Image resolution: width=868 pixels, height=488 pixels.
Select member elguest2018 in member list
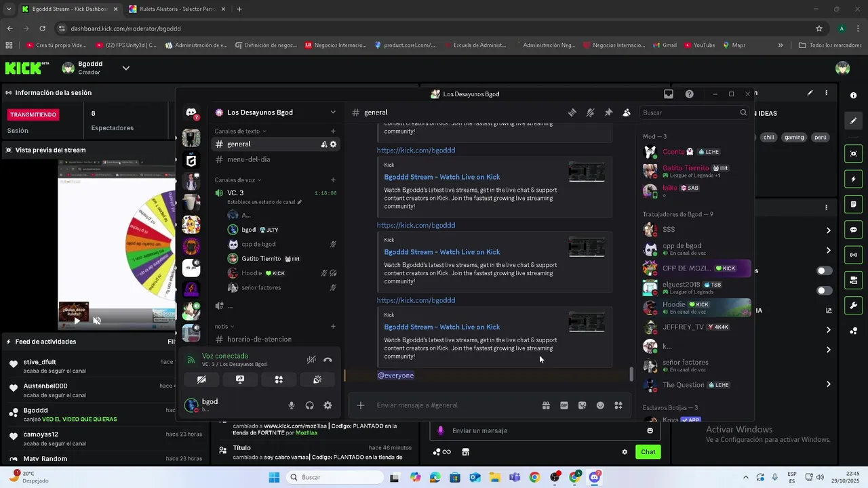(696, 287)
